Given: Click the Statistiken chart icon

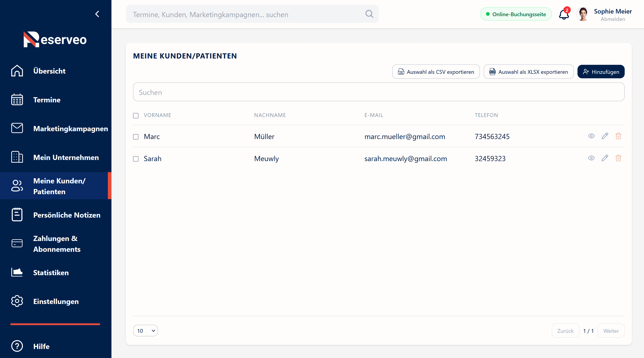Looking at the screenshot, I should [17, 272].
